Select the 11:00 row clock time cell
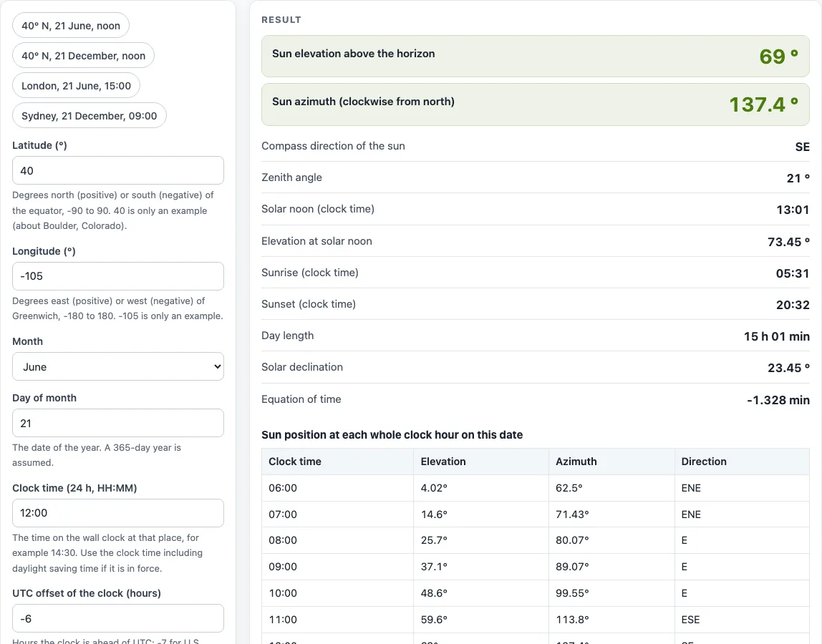This screenshot has height=644, width=822. pyautogui.click(x=338, y=620)
